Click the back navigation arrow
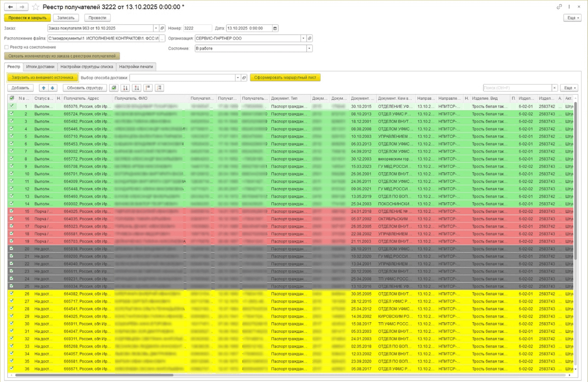 [x=11, y=7]
